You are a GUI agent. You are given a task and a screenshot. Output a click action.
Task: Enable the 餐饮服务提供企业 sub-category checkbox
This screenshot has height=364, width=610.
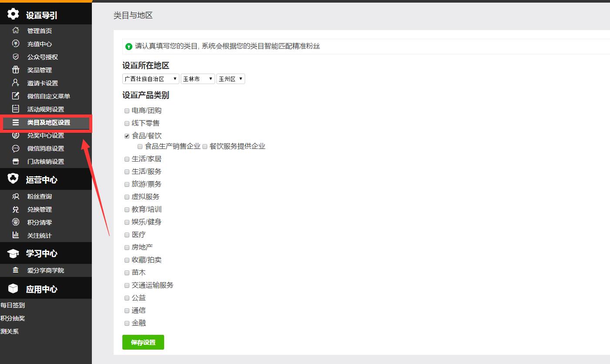(205, 147)
